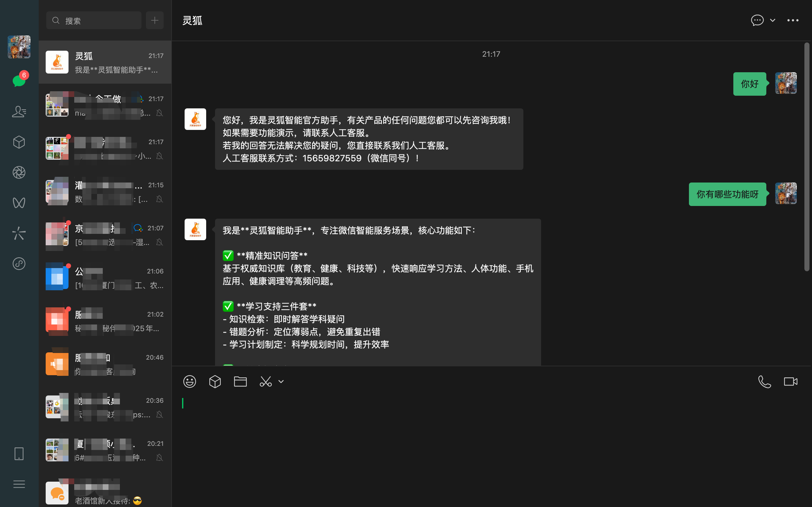
Task: Expand dropdown next to chat bubble icon
Action: [773, 21]
